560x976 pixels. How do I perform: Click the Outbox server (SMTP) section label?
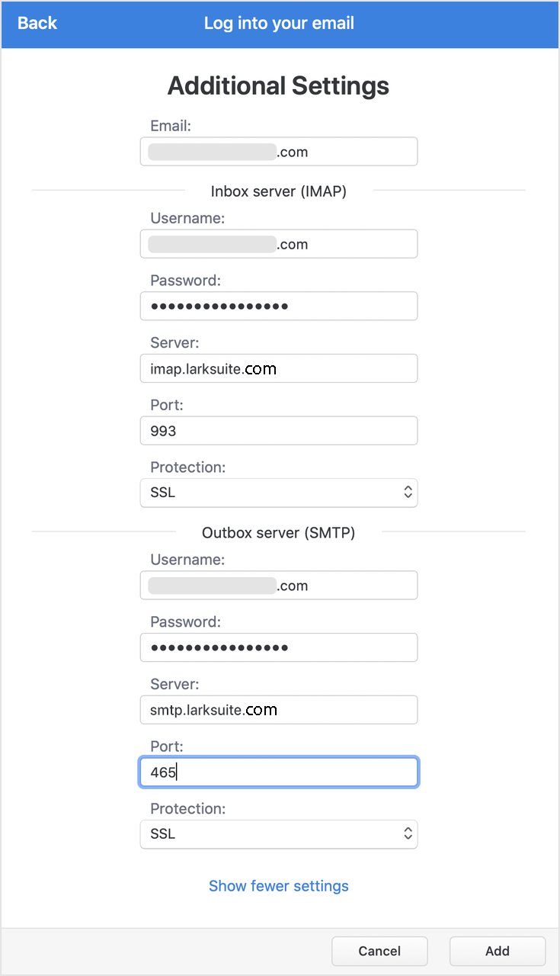[279, 533]
